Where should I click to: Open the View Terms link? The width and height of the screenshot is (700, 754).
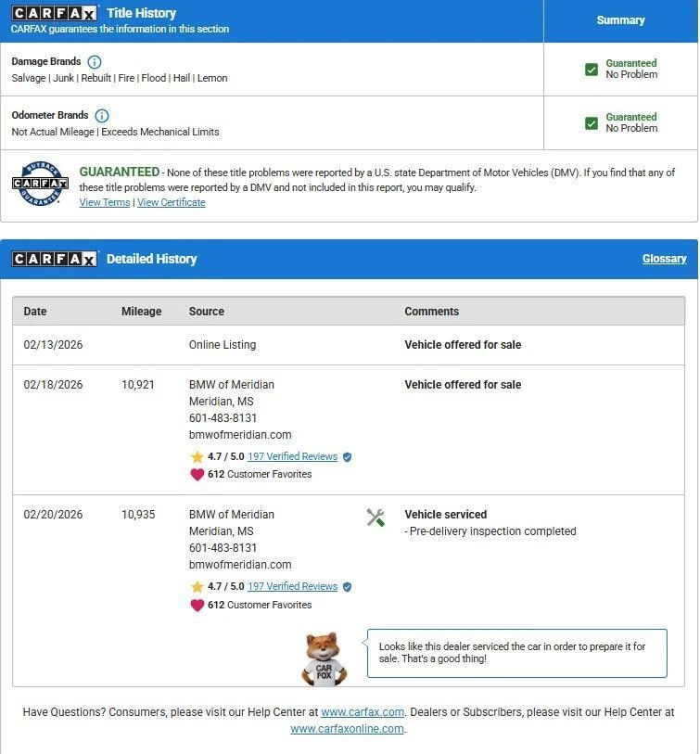click(105, 202)
